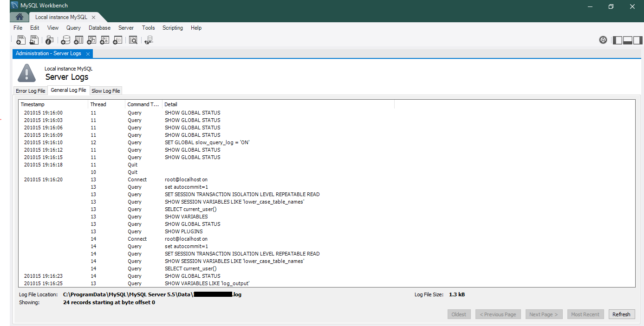
Task: Close the Local instance MySQL connection tab
Action: [93, 17]
